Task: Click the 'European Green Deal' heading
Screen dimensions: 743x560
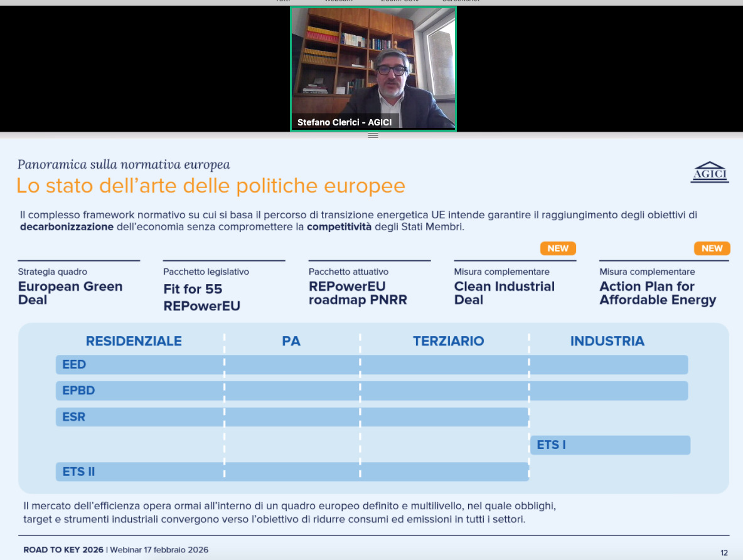Action: click(70, 293)
